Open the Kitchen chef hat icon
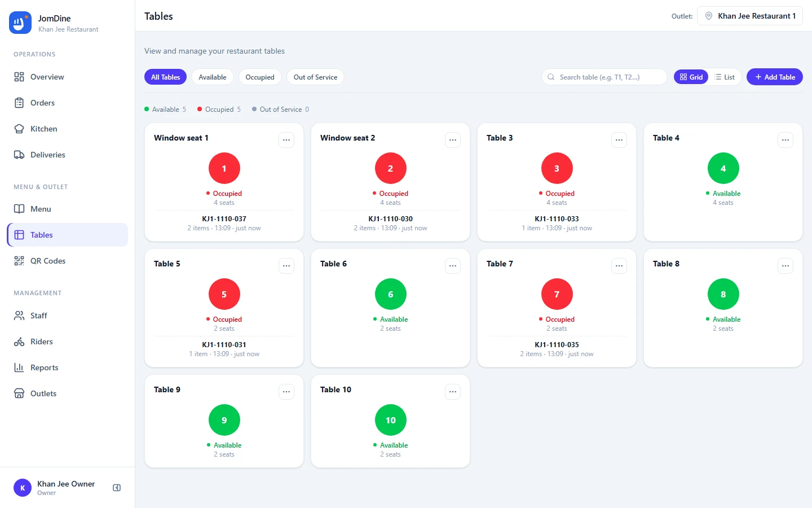The width and height of the screenshot is (812, 508). [x=19, y=129]
